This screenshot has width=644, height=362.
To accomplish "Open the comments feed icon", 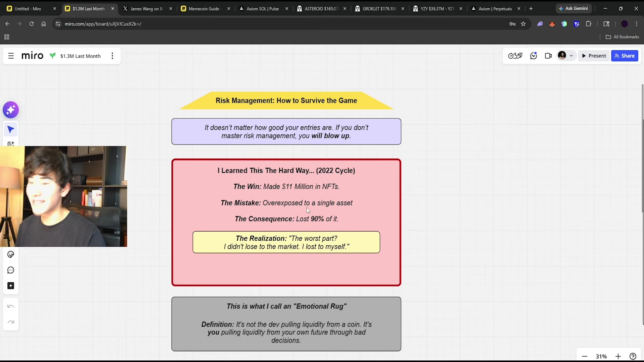I will [534, 56].
